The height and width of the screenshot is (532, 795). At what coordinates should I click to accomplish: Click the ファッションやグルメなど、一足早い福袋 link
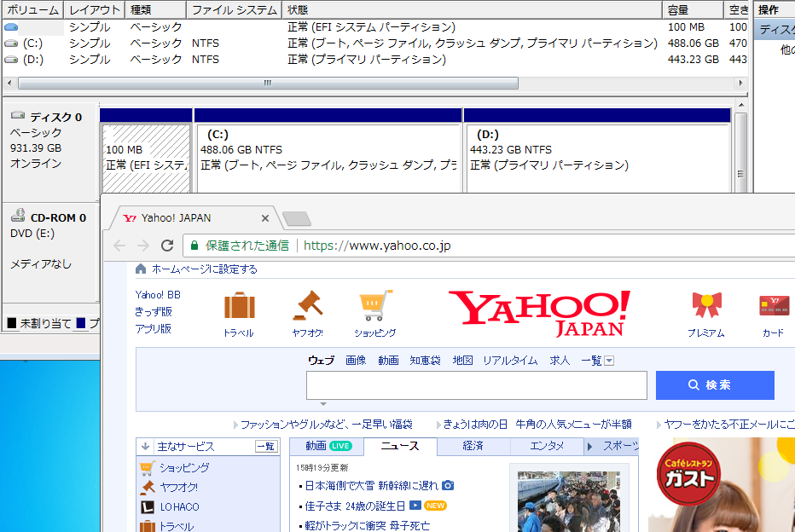tap(327, 424)
